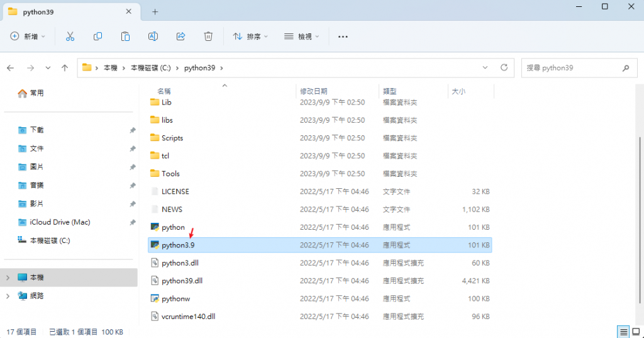Open iCloud Drive (Mac) in sidebar

pos(60,222)
